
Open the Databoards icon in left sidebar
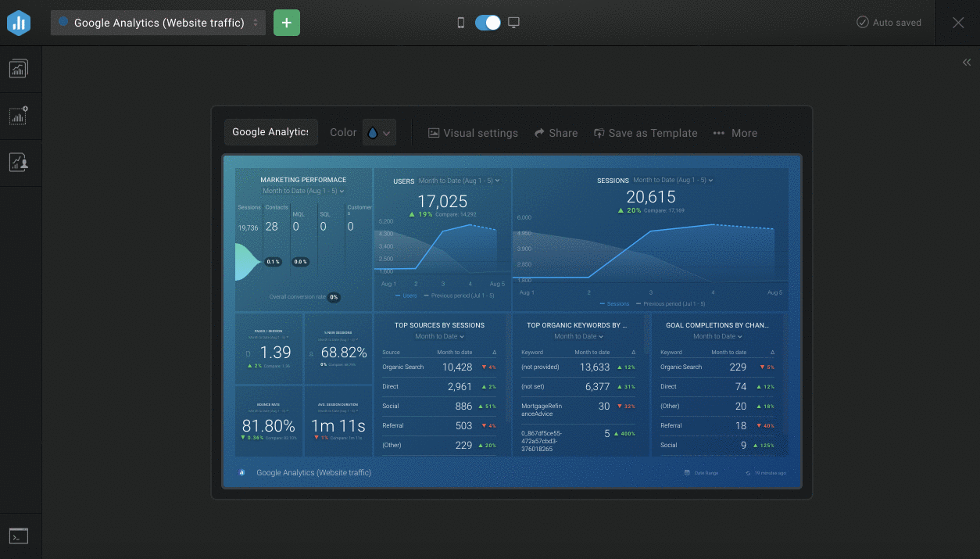point(18,69)
